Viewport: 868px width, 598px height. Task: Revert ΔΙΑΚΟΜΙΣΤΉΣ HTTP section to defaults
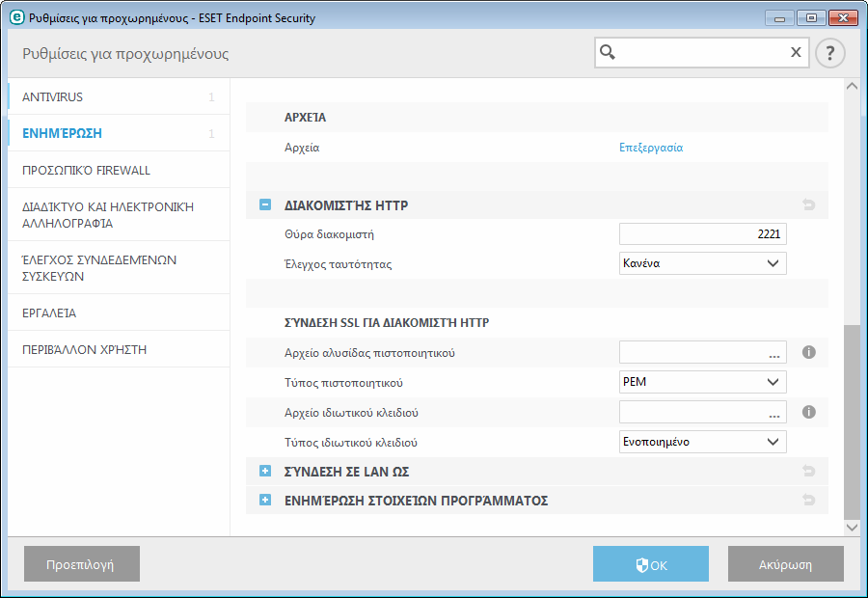coord(809,204)
